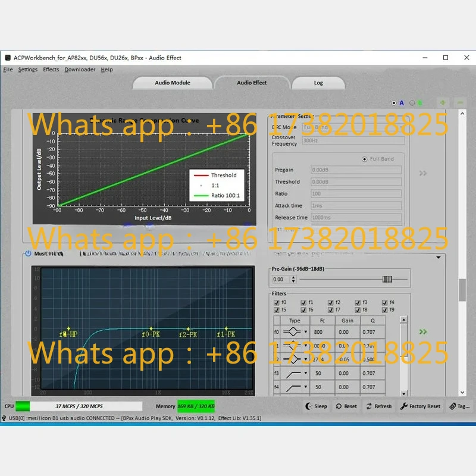Screen dimensions: 476x476
Task: Open f0 filter type dropdown
Action: point(306,332)
